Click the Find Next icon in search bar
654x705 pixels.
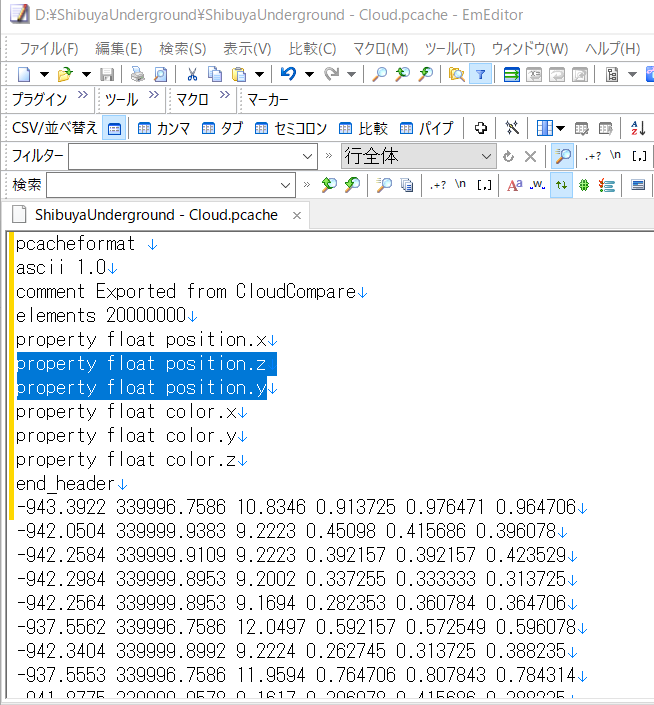pyautogui.click(x=352, y=185)
